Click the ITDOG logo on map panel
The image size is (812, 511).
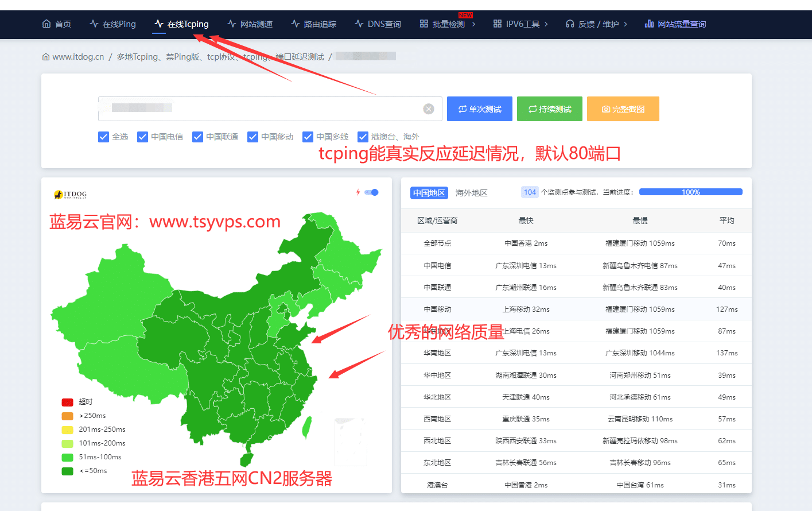[70, 195]
